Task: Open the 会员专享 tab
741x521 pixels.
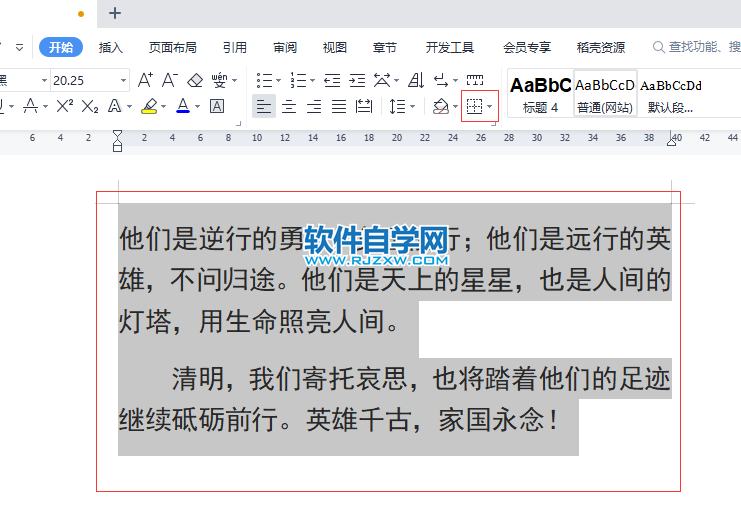Action: click(x=526, y=47)
